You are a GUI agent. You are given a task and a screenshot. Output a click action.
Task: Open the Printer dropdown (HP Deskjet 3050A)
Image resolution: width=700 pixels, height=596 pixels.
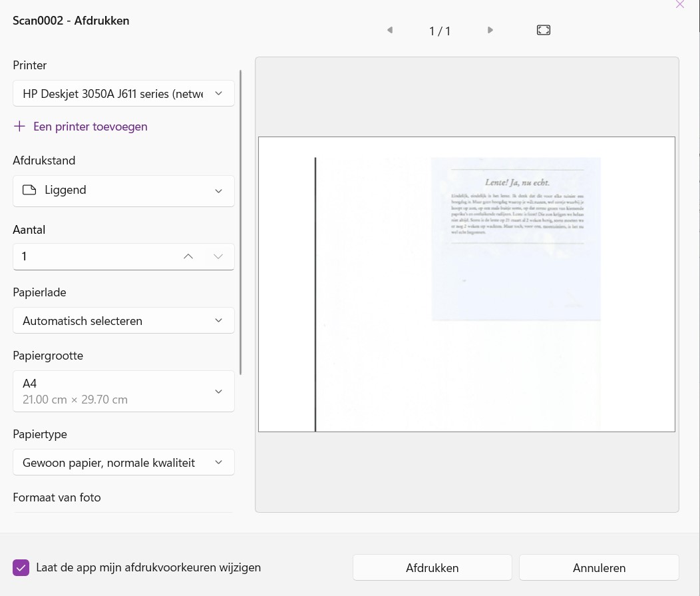(124, 94)
